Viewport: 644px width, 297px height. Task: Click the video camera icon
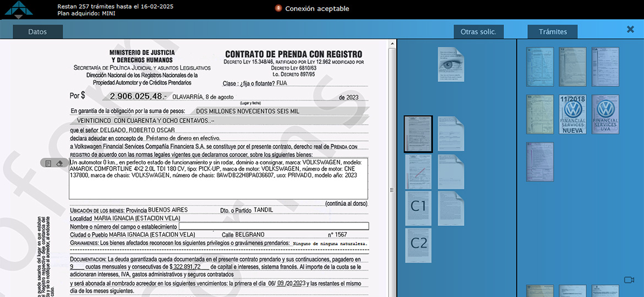(629, 280)
